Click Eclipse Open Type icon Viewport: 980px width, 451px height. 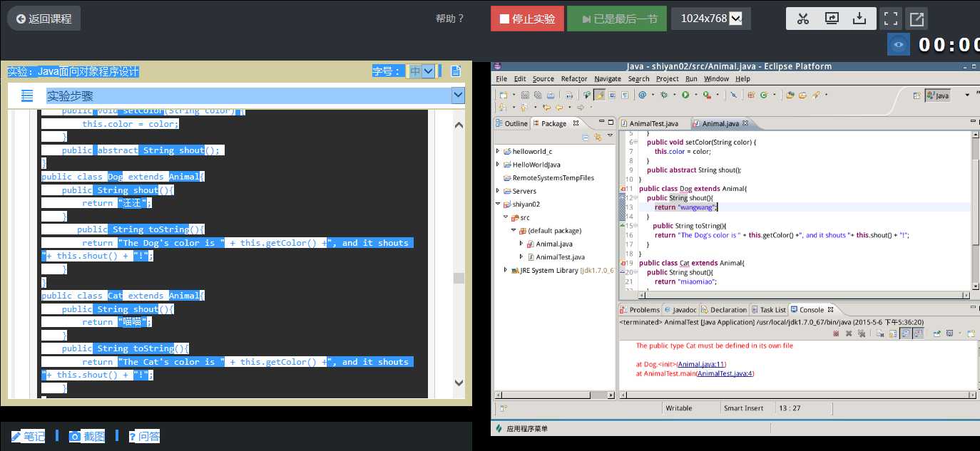pos(790,95)
